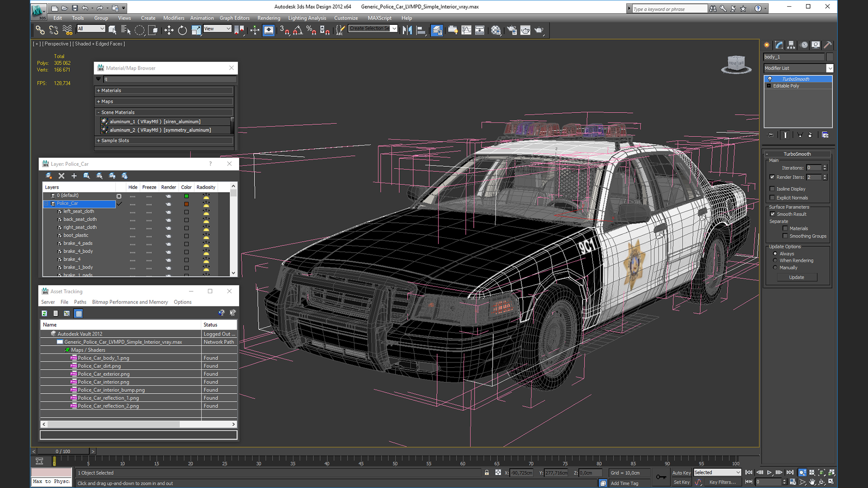The height and width of the screenshot is (488, 868).
Task: Open the View reference coordinate dropdown
Action: pyautogui.click(x=217, y=28)
